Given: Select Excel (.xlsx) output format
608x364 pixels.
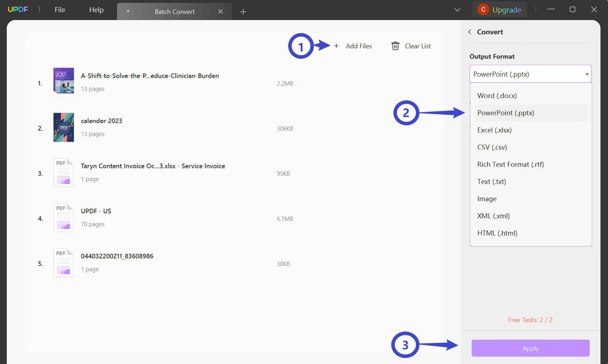Looking at the screenshot, I should (495, 130).
